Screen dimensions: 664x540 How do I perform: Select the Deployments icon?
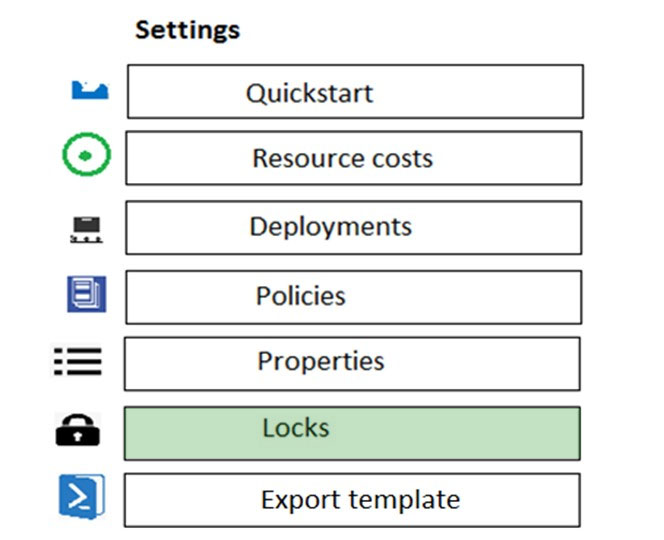tap(86, 230)
